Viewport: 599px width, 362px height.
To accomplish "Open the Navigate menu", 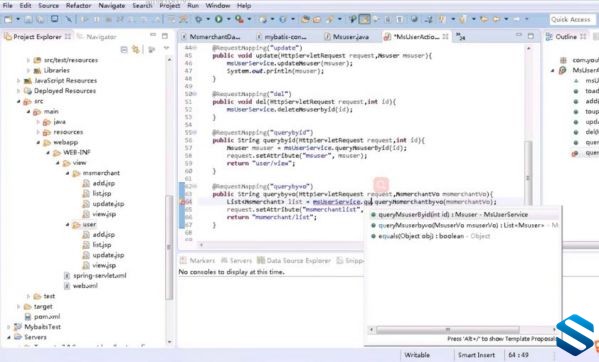I will 112,5.
